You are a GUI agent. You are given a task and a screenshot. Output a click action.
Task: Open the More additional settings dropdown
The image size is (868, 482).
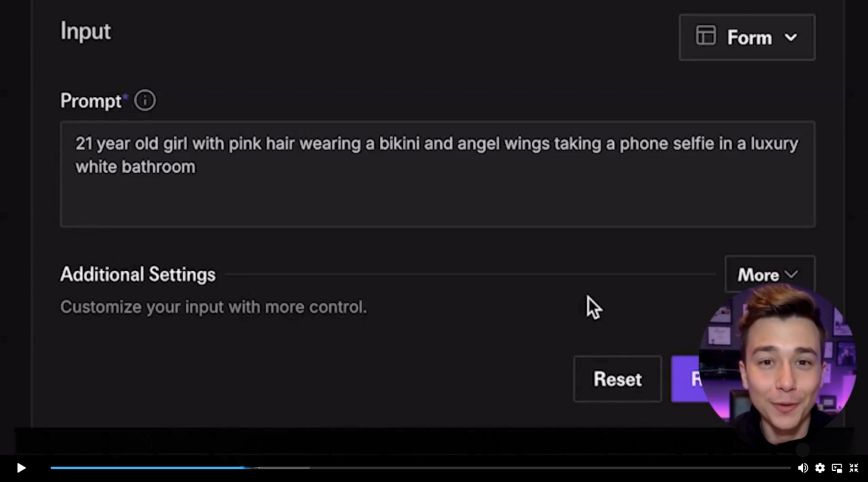759,275
